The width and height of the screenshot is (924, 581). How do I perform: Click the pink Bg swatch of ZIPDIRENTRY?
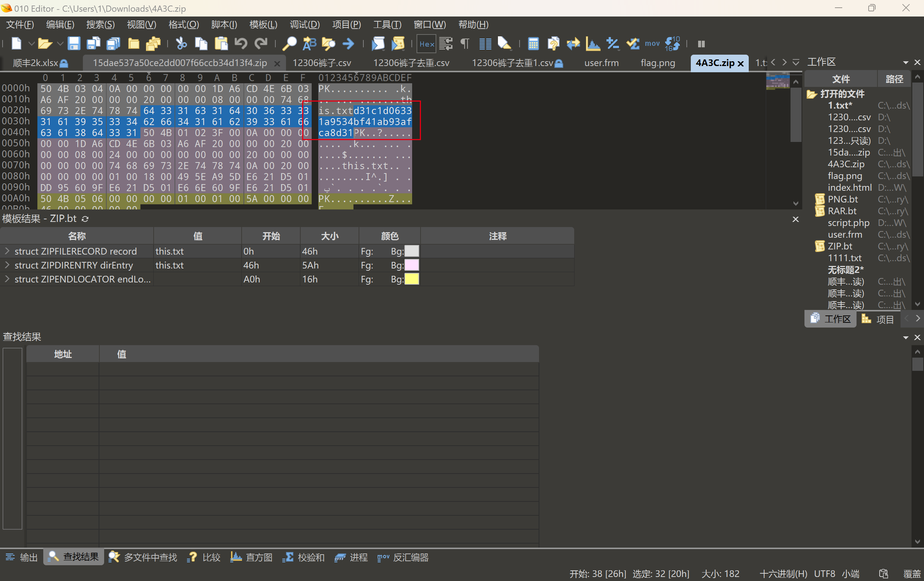point(412,265)
